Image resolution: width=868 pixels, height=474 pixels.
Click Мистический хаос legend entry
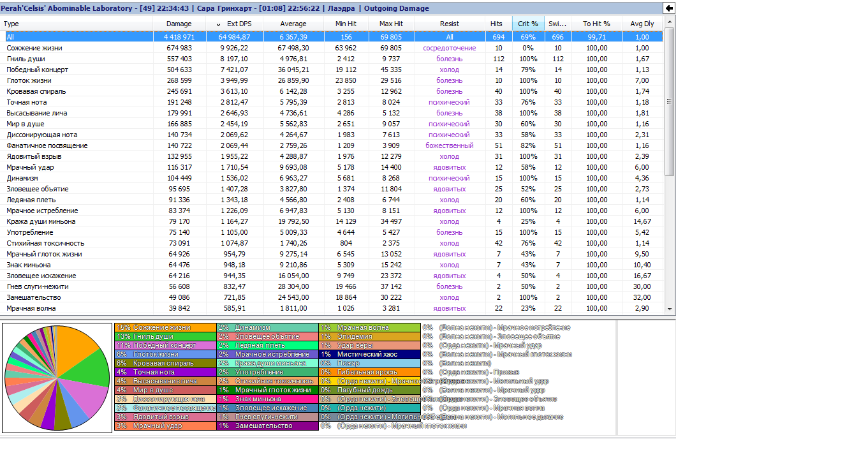369,354
